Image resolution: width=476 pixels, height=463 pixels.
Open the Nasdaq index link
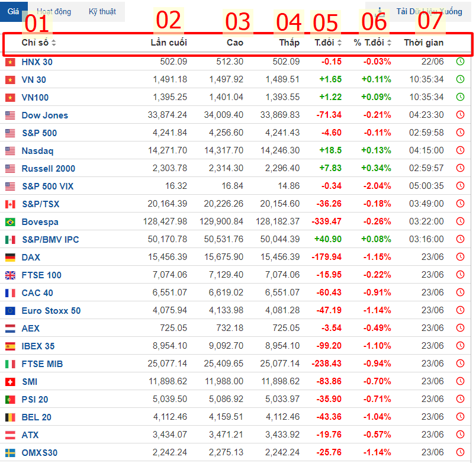37,151
